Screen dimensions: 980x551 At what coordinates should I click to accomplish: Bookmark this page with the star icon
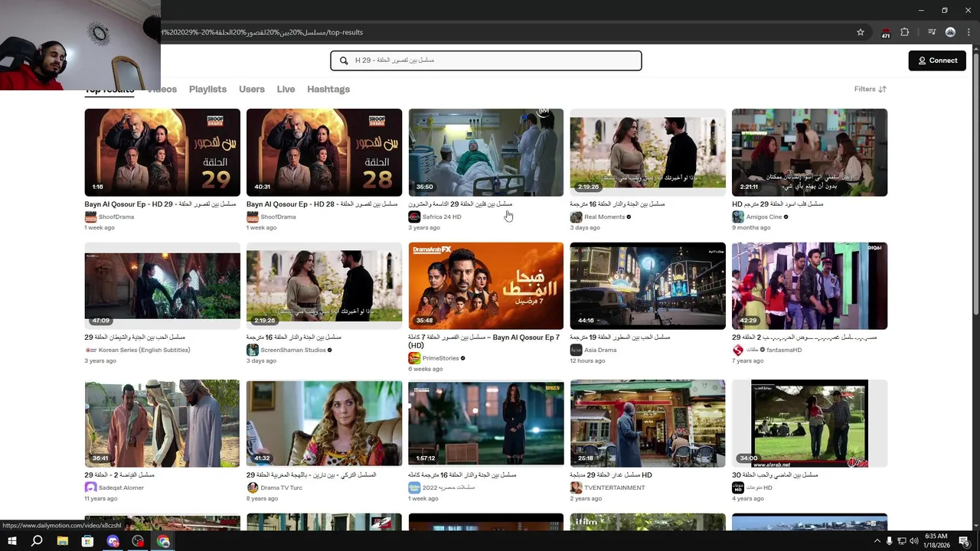click(861, 32)
